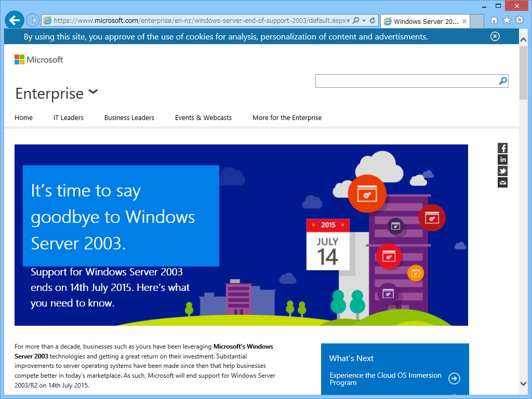The image size is (532, 399).
Task: Open the search provider dropdown arrow
Action: pos(365,21)
